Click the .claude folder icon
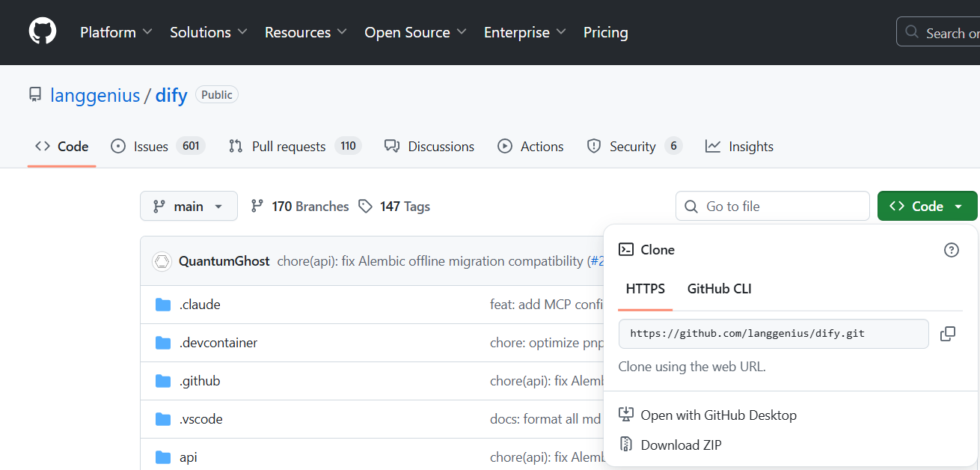 [163, 304]
